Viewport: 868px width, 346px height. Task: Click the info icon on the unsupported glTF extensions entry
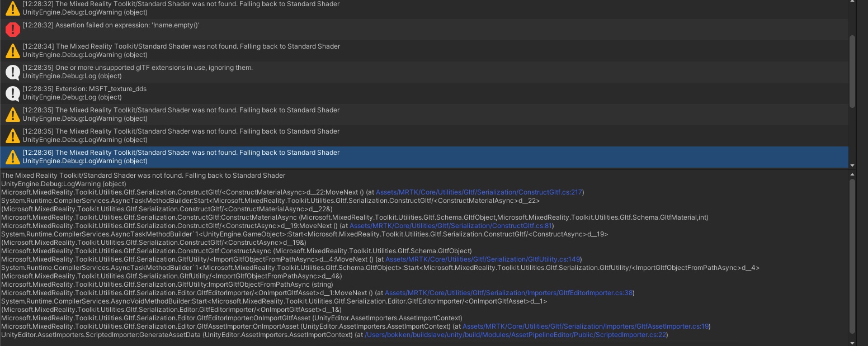point(12,72)
